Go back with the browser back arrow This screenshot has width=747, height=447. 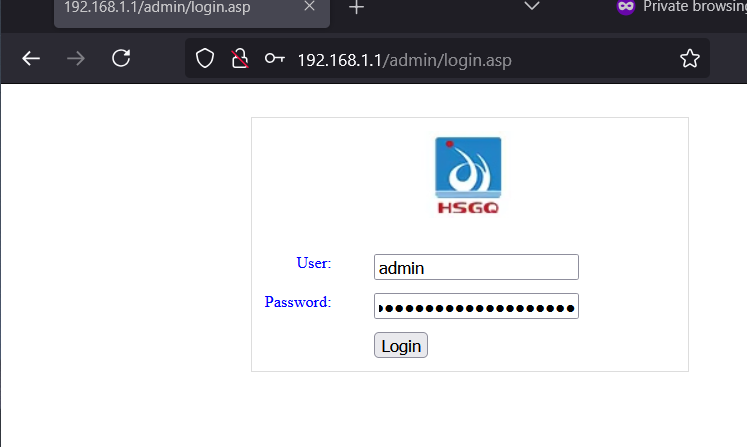pyautogui.click(x=31, y=59)
